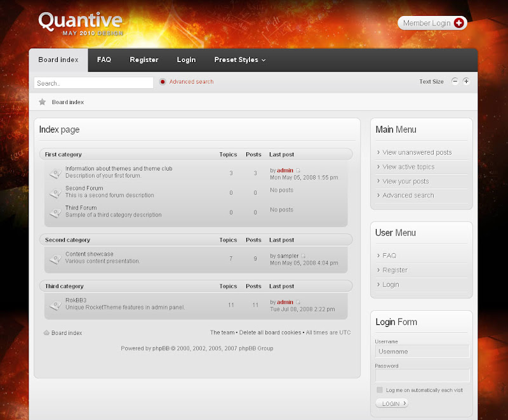This screenshot has height=420, width=508.
Task: Expand the Preset Styles dropdown
Action: pos(240,60)
